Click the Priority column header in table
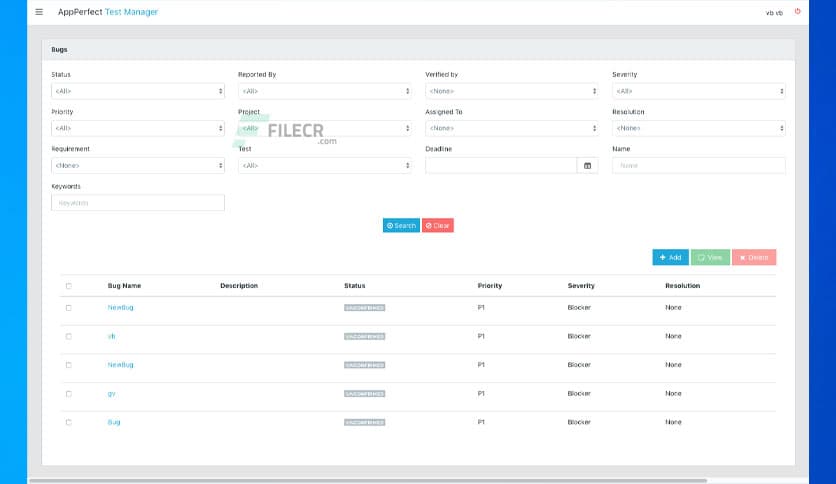Viewport: 836px width, 484px height. point(489,286)
